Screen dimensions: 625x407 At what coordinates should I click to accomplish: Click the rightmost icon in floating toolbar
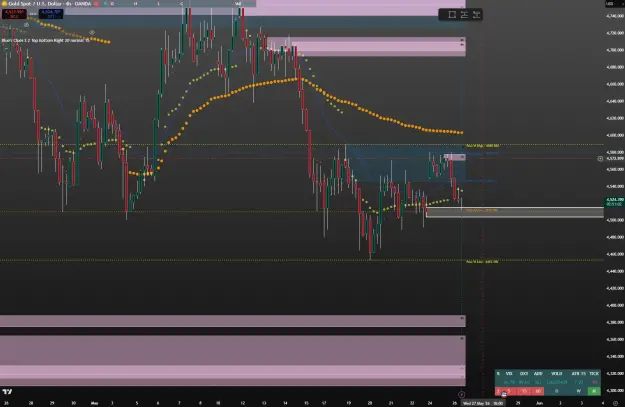tap(476, 15)
